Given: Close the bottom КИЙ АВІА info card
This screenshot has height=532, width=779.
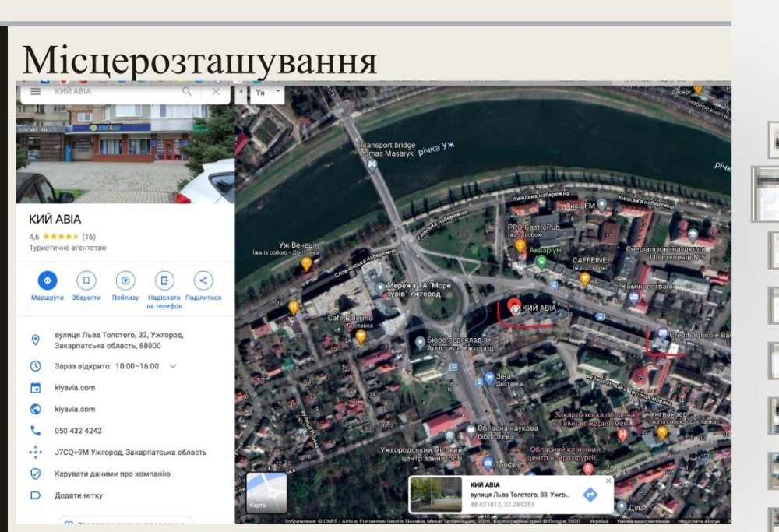Looking at the screenshot, I should point(608,481).
